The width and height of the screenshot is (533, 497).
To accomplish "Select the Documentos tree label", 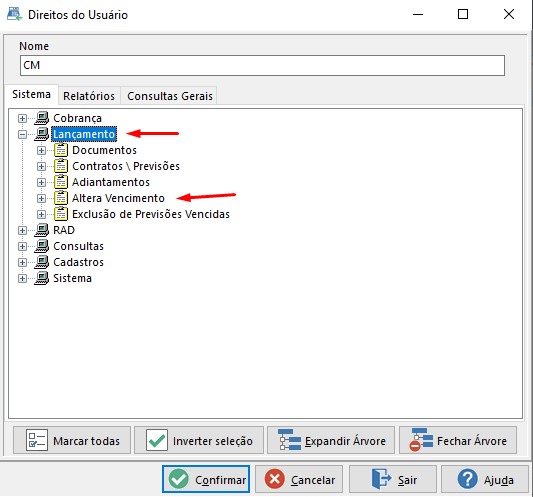I will click(104, 150).
